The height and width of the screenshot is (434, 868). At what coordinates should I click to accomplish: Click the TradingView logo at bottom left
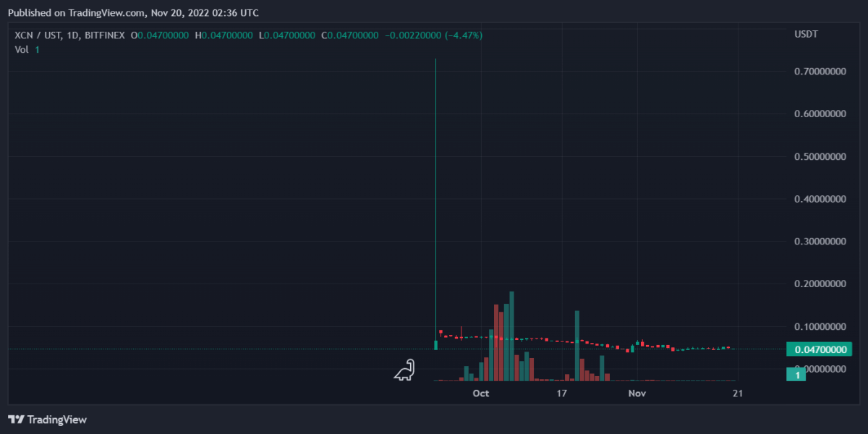point(47,420)
